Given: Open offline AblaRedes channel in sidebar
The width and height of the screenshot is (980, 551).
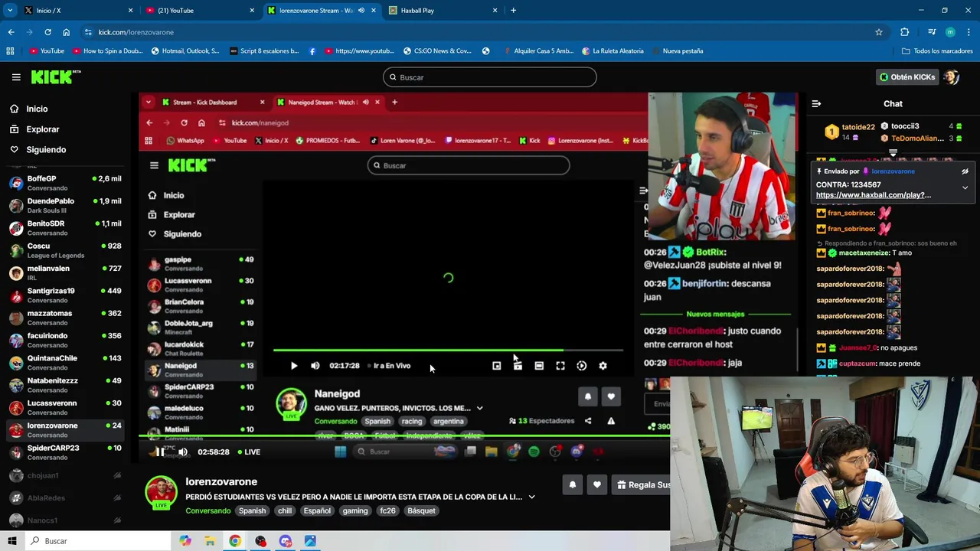Looking at the screenshot, I should coord(65,498).
